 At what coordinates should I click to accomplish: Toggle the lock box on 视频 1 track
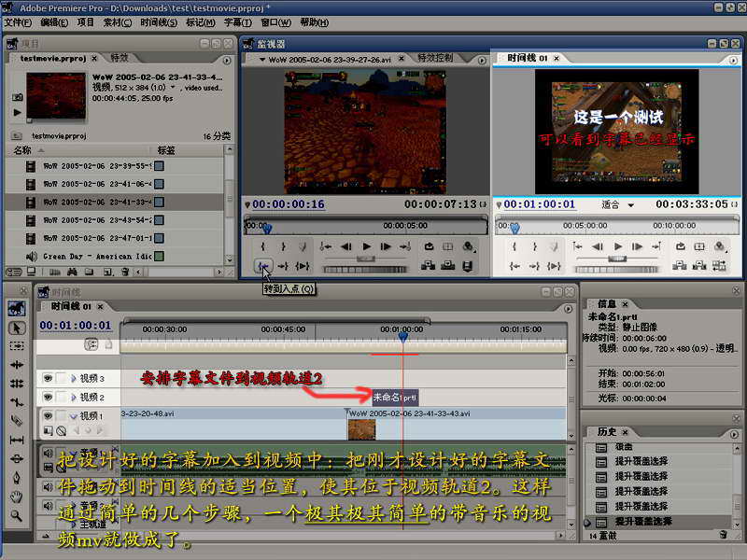point(61,415)
